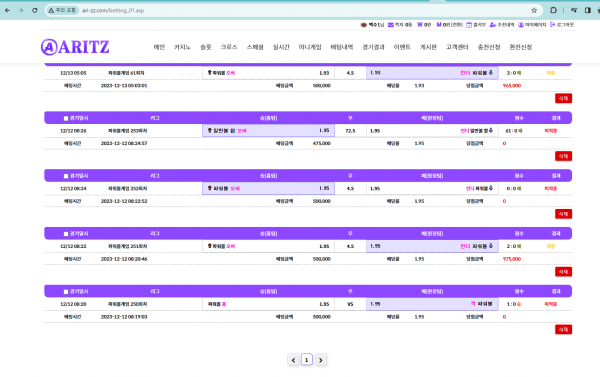Tick the checkbox for the 252회차 bet
Image resolution: width=600 pixels, height=377 pixels.
[x=66, y=176]
